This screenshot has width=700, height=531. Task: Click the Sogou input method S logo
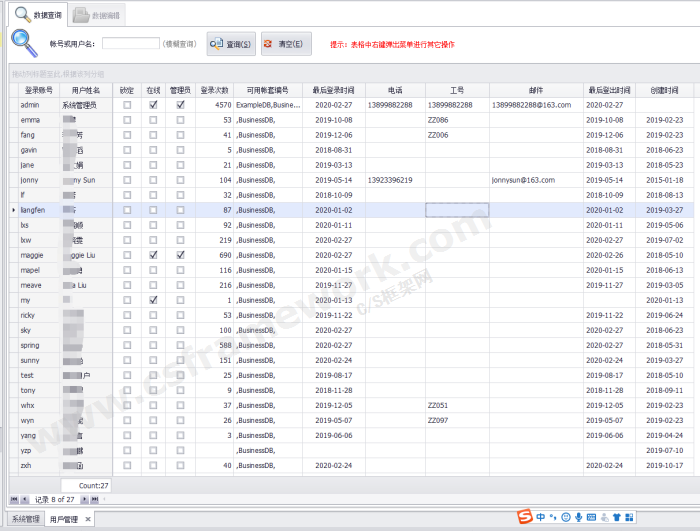click(x=525, y=516)
